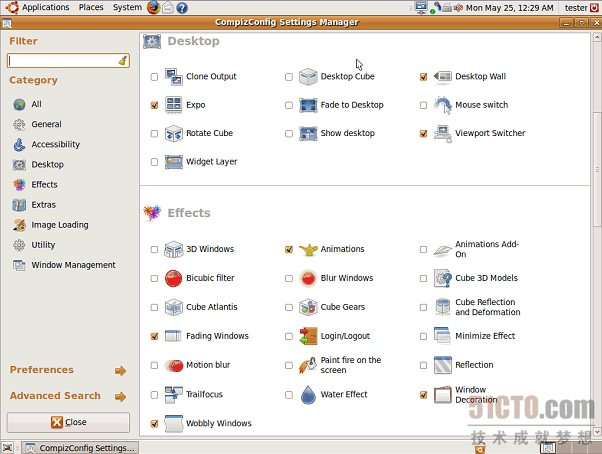Open the Reflection plugin icon
Image resolution: width=602 pixels, height=454 pixels.
point(443,365)
